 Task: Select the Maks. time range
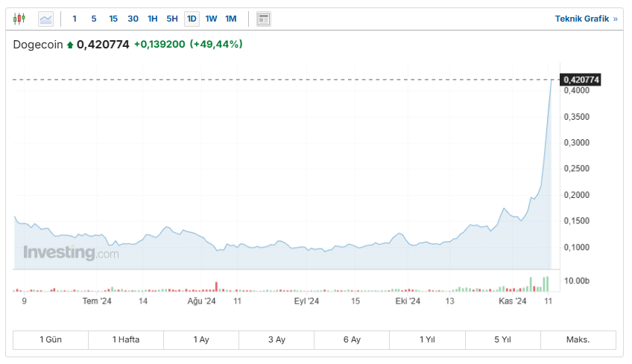coord(578,339)
